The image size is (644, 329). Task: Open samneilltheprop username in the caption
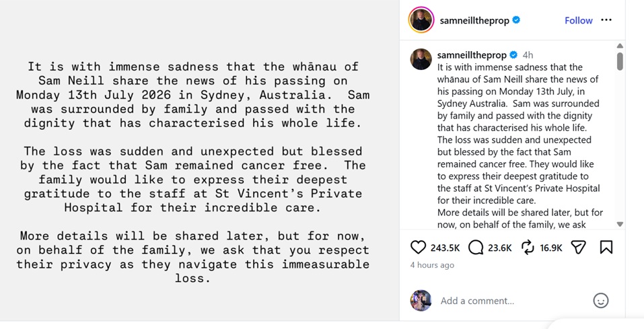click(472, 55)
